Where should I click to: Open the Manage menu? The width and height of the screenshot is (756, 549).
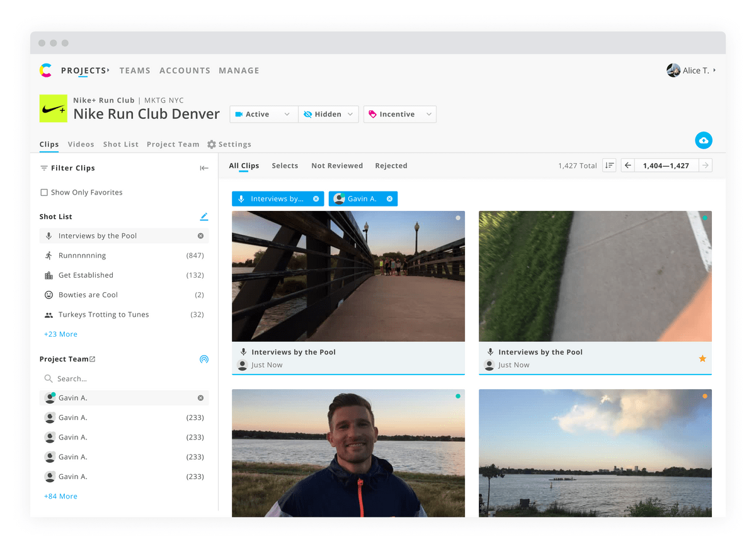click(239, 71)
